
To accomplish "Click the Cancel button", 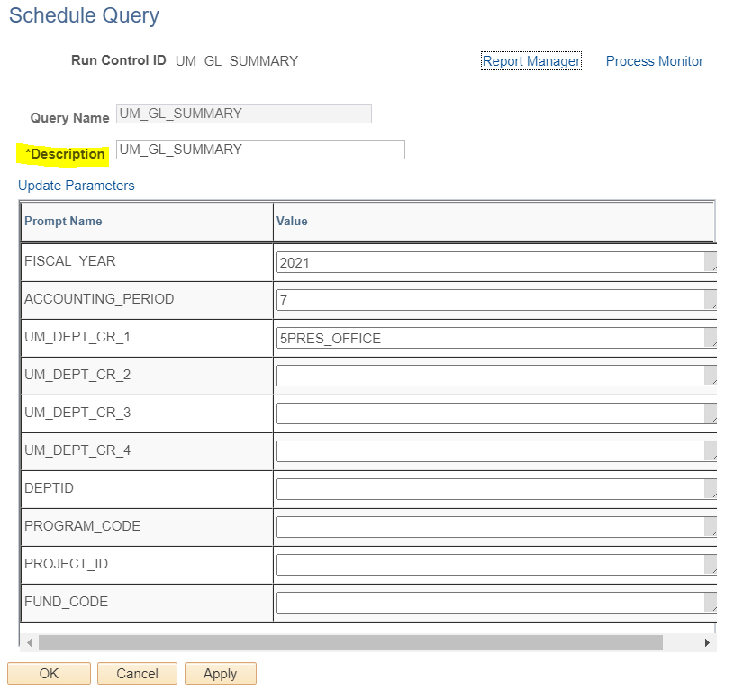I will click(137, 673).
